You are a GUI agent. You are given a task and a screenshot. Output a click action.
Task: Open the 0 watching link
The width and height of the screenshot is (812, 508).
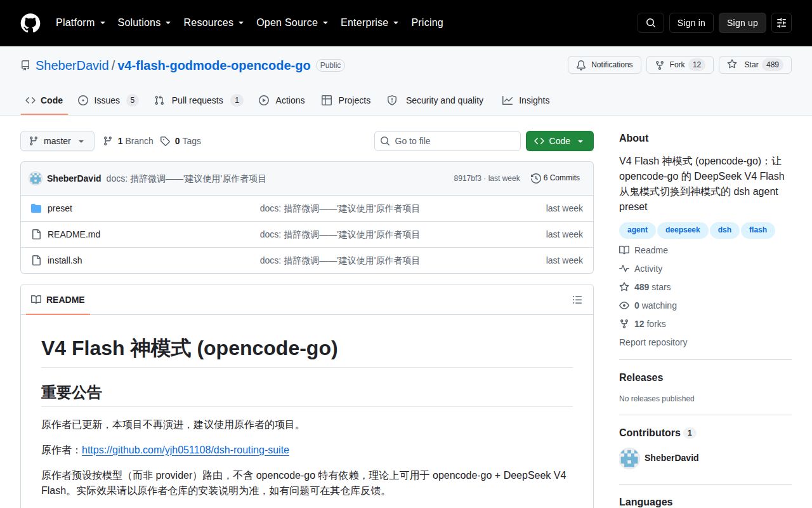648,305
